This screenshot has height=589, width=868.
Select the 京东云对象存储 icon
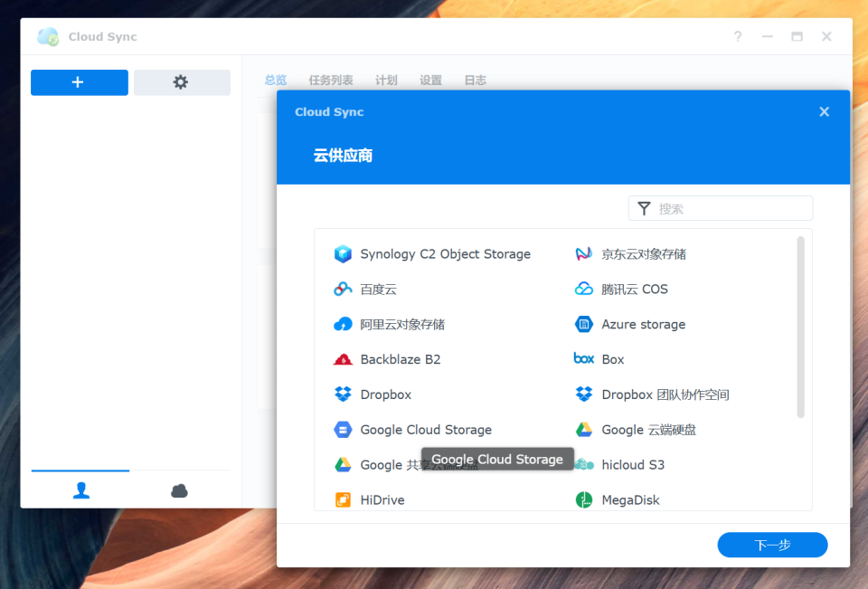[584, 254]
